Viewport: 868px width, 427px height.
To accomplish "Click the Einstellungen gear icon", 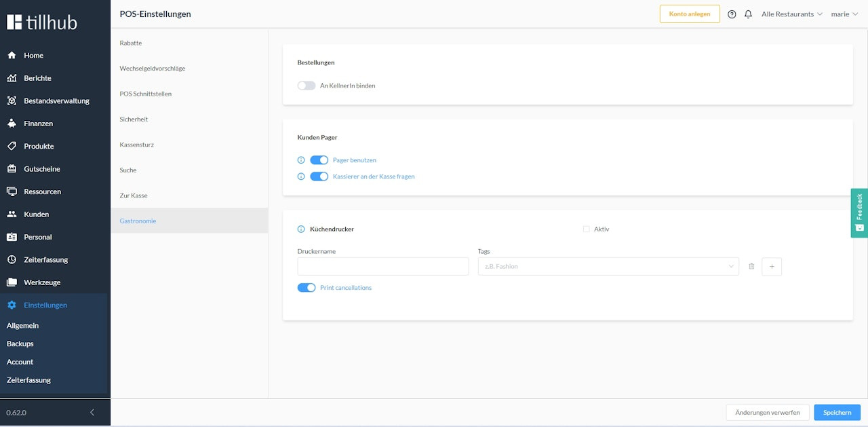I will 12,305.
